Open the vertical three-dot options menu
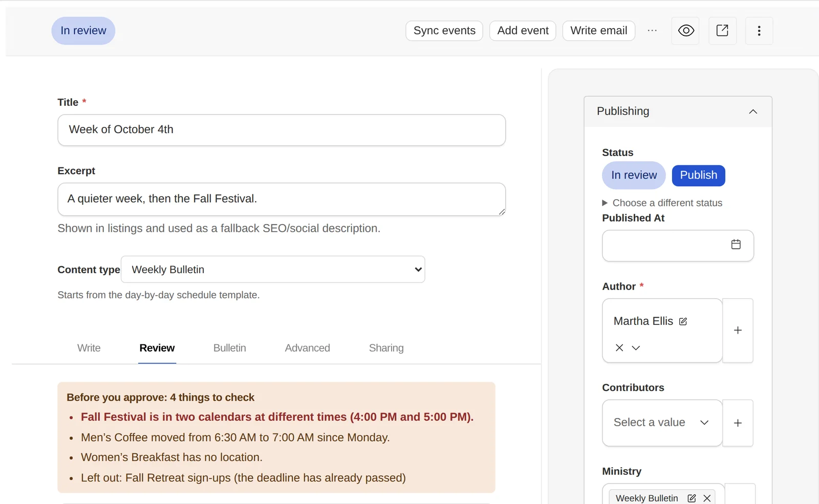This screenshot has width=819, height=504. pyautogui.click(x=759, y=31)
